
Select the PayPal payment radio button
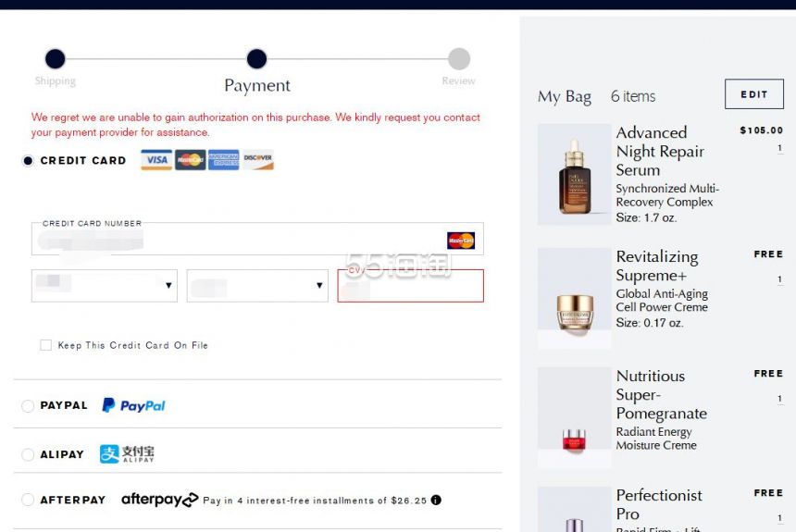[28, 405]
